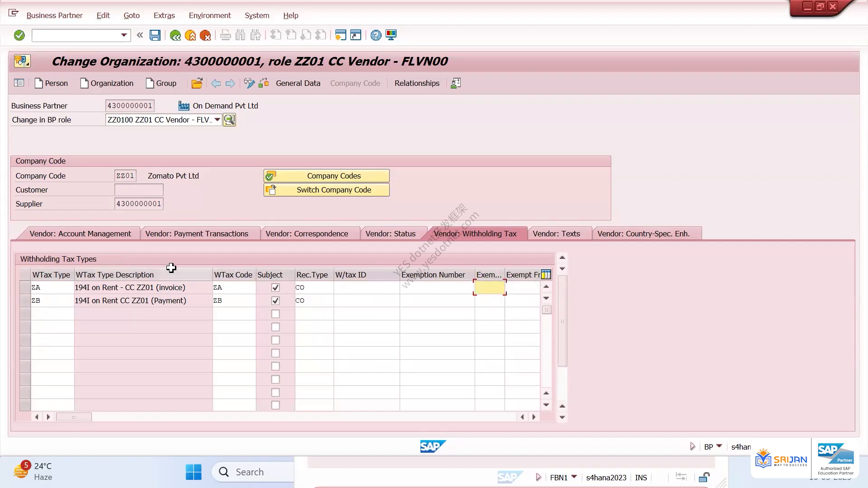Click the Switch Company Code button
Screen dimensions: 868x488
coord(326,190)
